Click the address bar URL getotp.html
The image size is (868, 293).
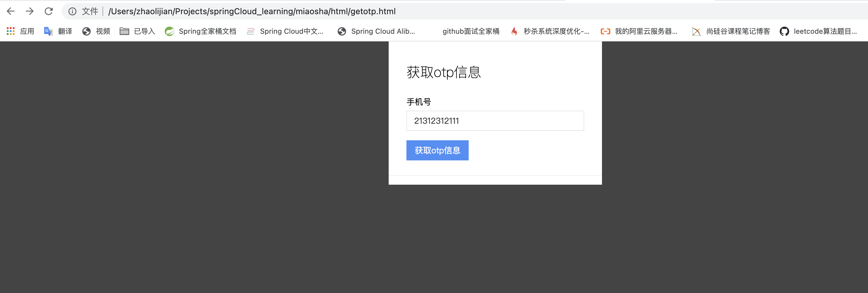[252, 12]
